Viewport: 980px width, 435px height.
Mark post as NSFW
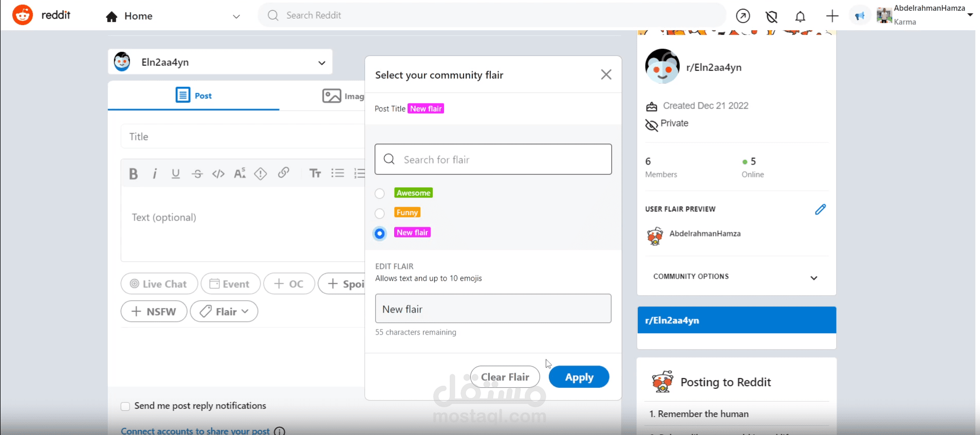coord(154,311)
